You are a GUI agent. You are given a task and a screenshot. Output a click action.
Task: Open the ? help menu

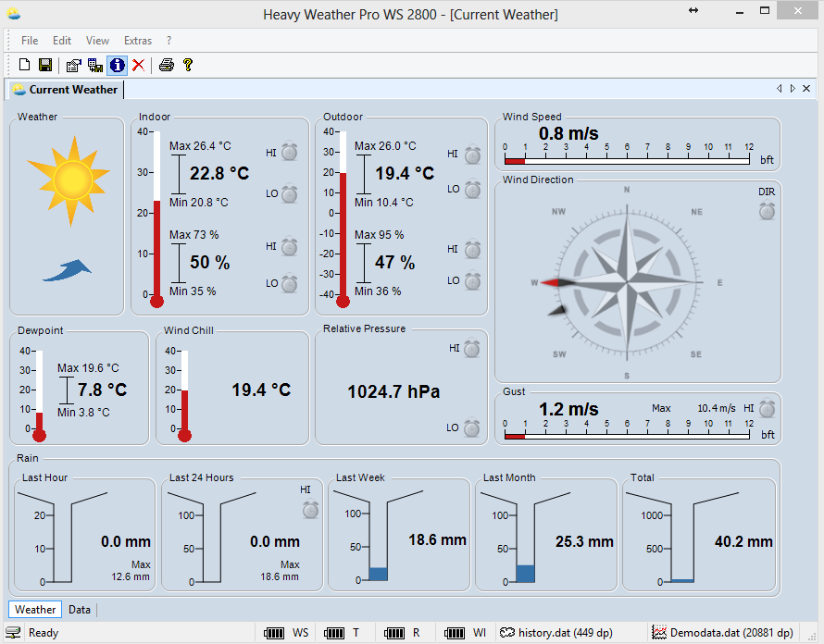click(169, 41)
